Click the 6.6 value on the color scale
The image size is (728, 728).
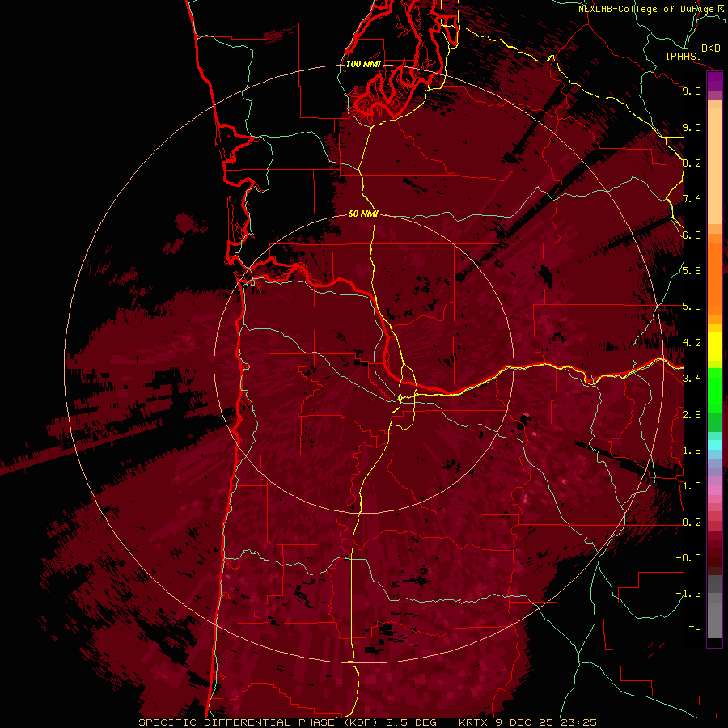[692, 235]
